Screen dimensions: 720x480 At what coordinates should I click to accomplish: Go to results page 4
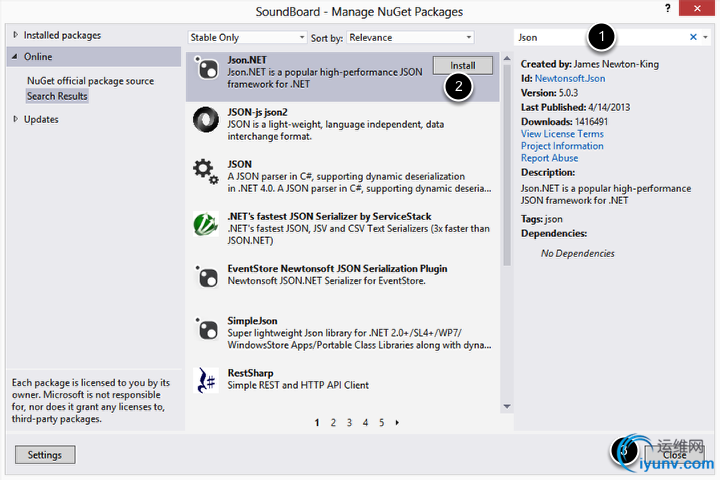coord(366,423)
